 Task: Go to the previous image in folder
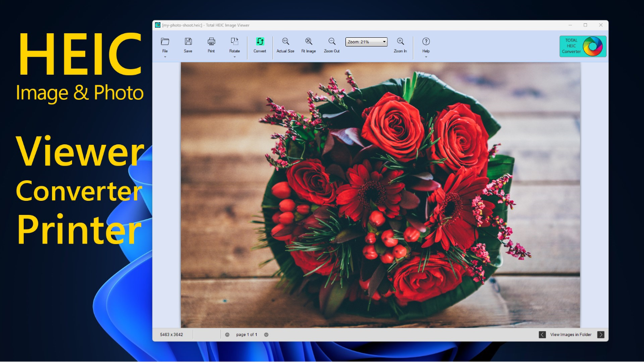click(542, 335)
